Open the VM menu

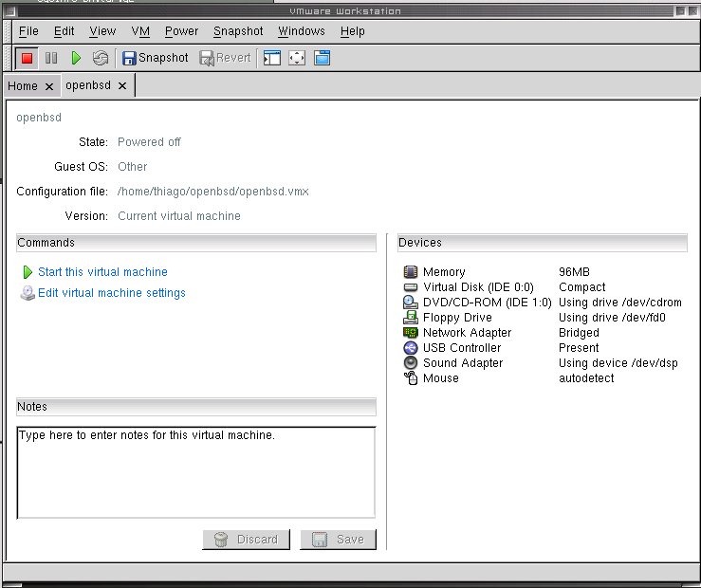pos(140,31)
